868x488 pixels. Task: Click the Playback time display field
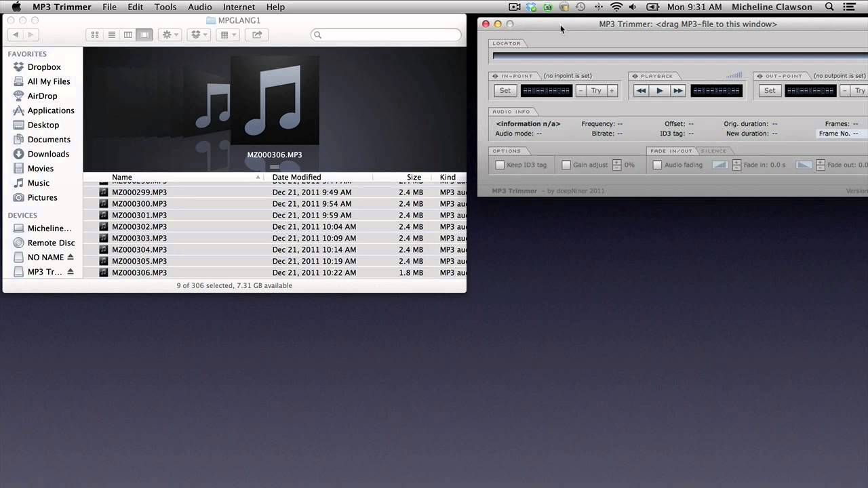pyautogui.click(x=716, y=90)
